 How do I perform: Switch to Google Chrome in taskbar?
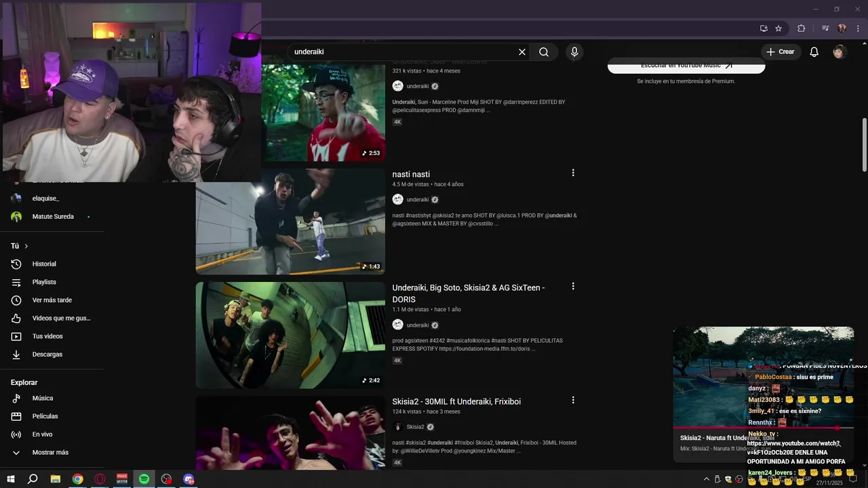tap(78, 479)
